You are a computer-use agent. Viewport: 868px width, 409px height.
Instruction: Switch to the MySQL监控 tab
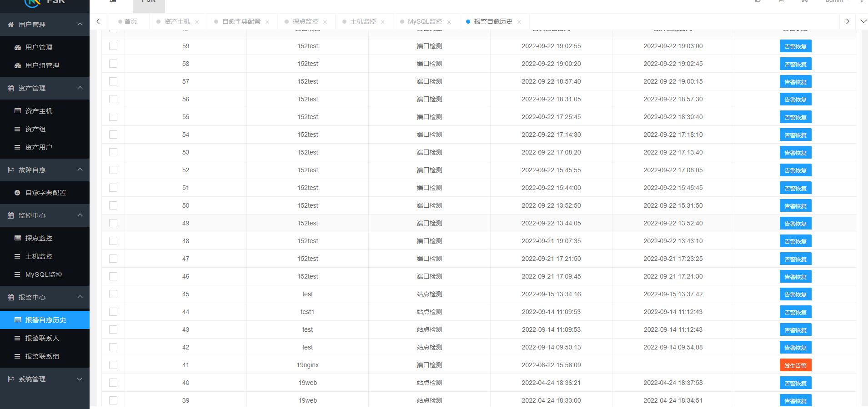(x=425, y=21)
